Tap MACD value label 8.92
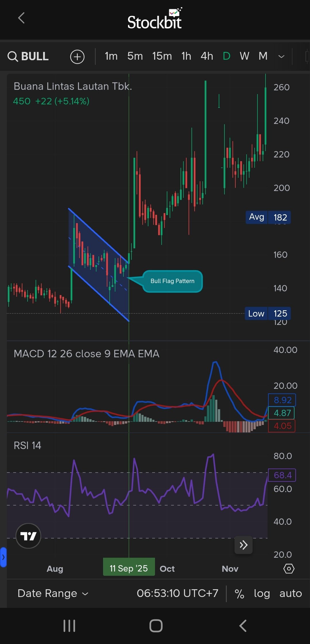Screen dimensions: 310x644 coord(282,400)
